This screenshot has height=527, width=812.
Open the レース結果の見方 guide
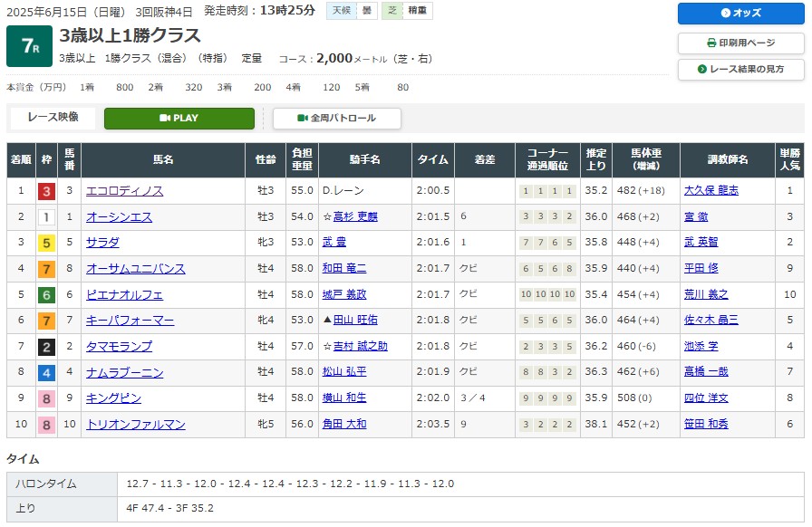[x=740, y=70]
